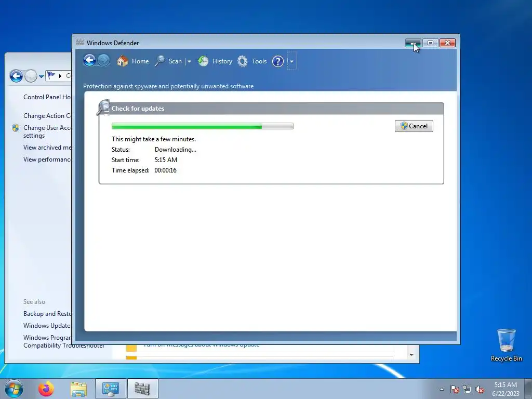This screenshot has height=399, width=532.
Task: Open the Home page icon in Defender
Action: [123, 61]
